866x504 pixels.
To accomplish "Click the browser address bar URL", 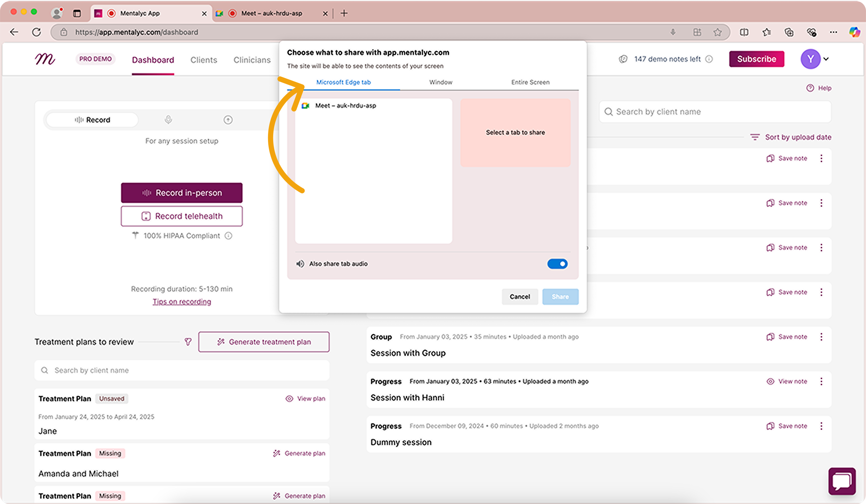I will [x=137, y=32].
